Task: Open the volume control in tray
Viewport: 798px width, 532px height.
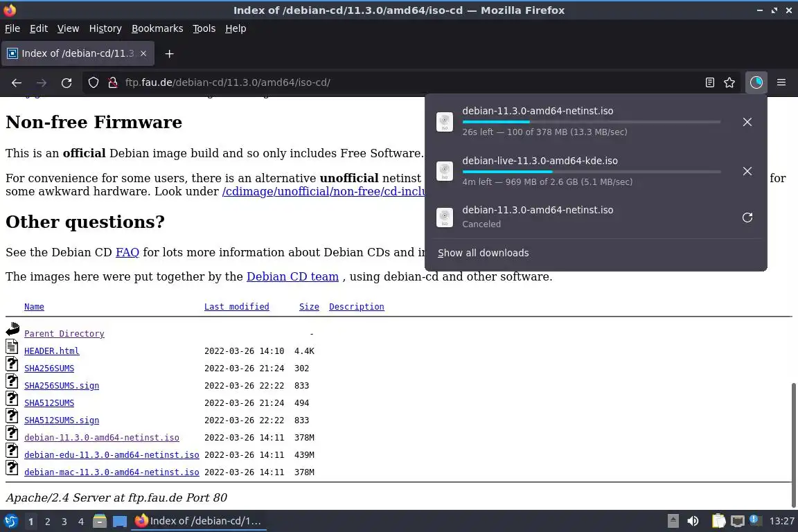Action: (693, 521)
